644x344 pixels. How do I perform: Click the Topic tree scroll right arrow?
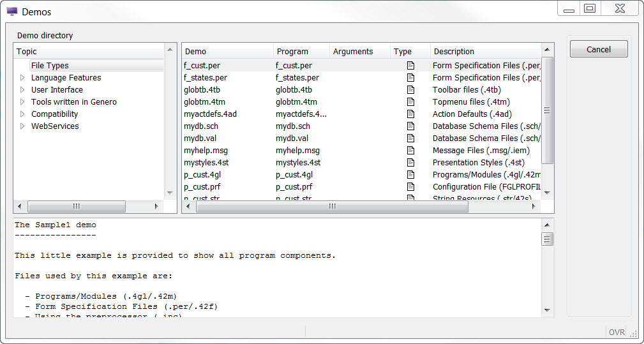tap(156, 207)
